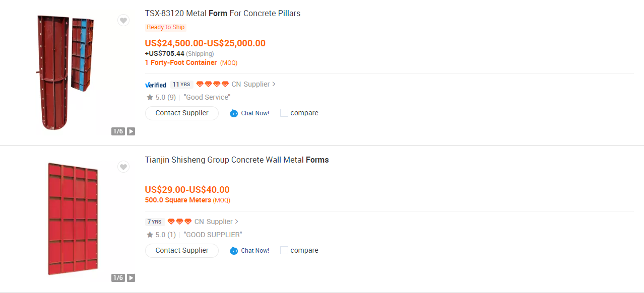Viewport: 644px width, 293px height.
Task: Open the red pillar form product image
Action: 66,73
